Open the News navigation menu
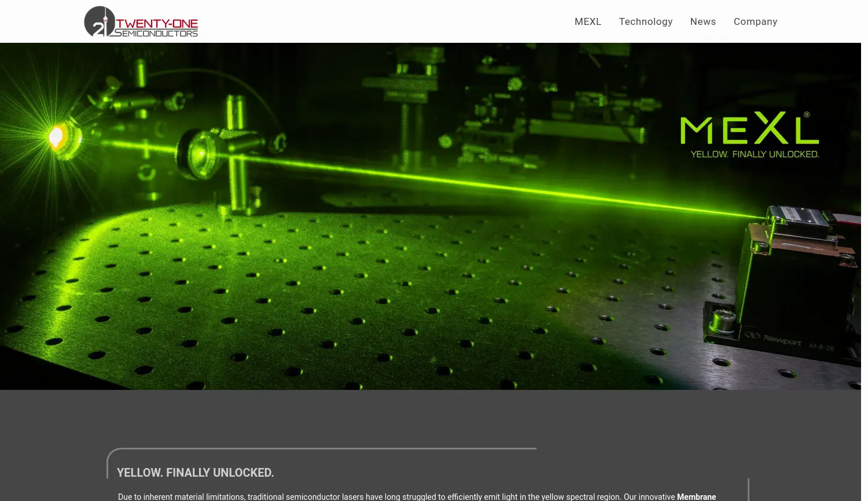868x501 pixels. [703, 21]
